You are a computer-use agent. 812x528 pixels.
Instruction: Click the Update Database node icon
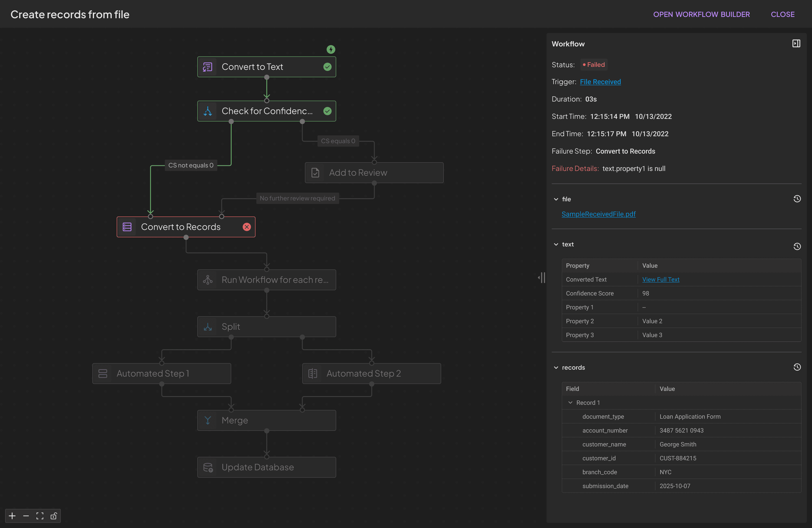208,467
